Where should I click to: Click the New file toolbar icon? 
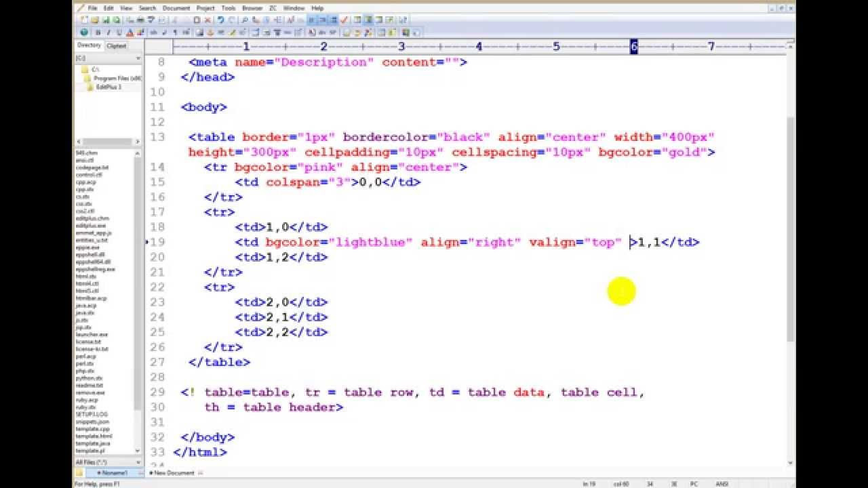[x=83, y=20]
